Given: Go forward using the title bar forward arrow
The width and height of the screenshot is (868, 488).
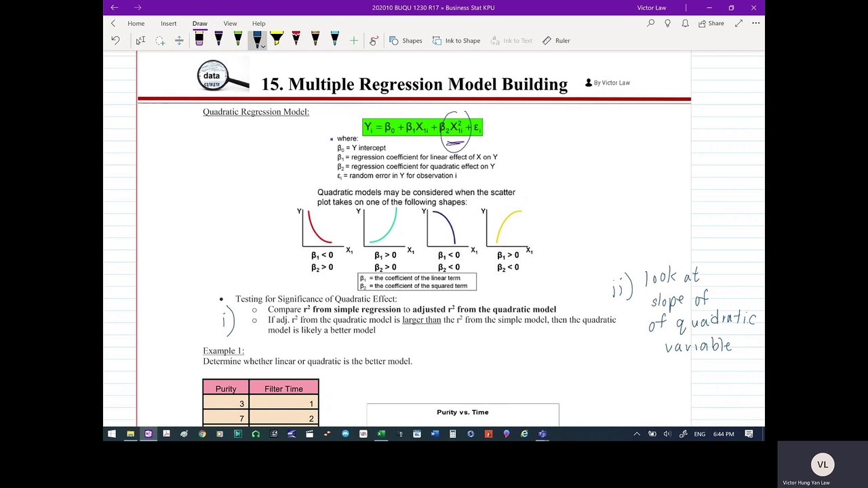Looking at the screenshot, I should click(x=138, y=7).
